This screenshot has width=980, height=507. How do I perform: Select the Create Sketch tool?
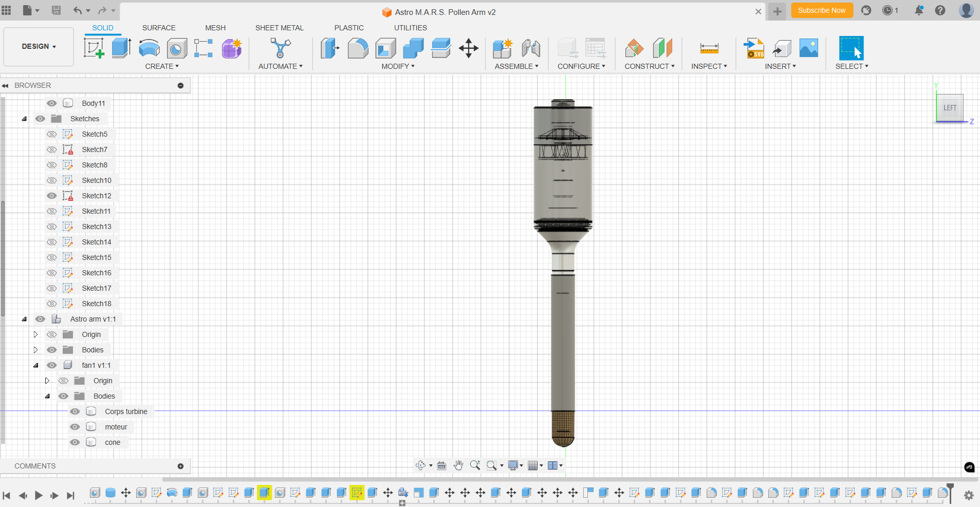coord(94,48)
